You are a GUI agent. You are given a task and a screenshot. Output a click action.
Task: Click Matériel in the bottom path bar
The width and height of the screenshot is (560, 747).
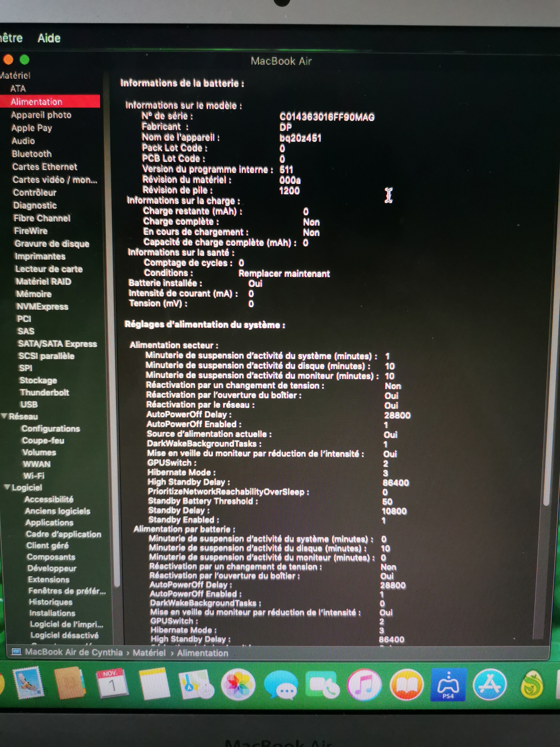click(x=149, y=652)
